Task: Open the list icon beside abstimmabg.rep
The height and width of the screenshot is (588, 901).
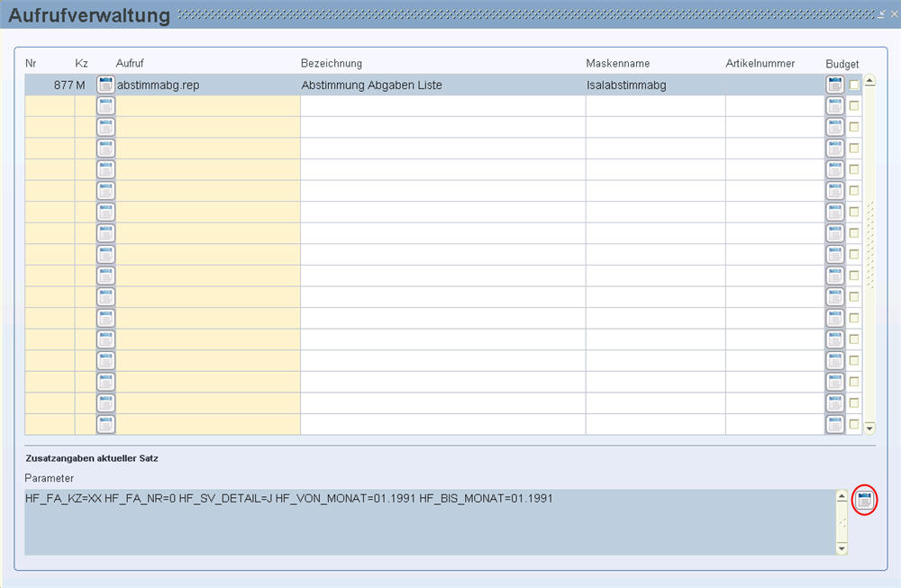Action: point(105,85)
